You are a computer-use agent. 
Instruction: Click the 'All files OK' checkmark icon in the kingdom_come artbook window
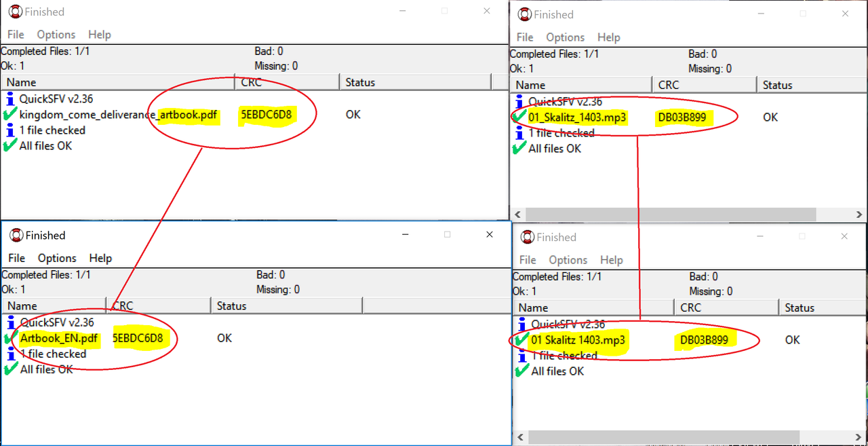click(10, 145)
